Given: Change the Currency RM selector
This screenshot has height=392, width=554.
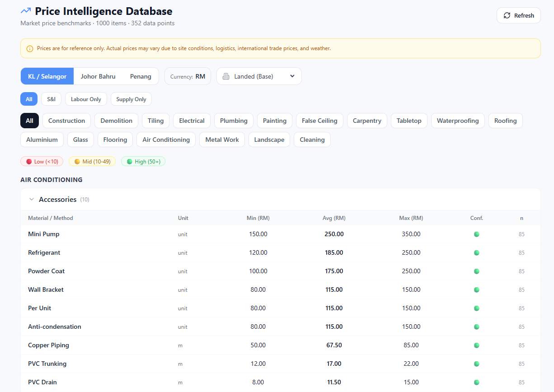Looking at the screenshot, I should pyautogui.click(x=188, y=76).
